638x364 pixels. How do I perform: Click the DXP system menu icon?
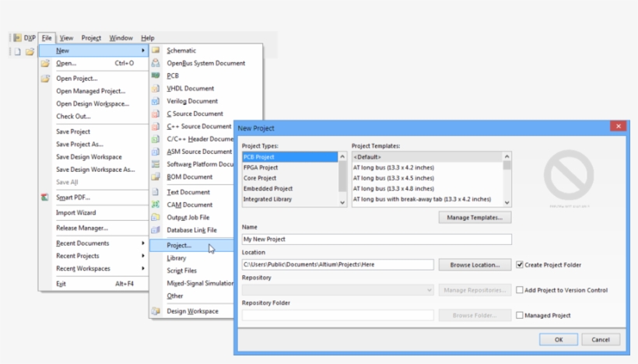click(x=17, y=38)
